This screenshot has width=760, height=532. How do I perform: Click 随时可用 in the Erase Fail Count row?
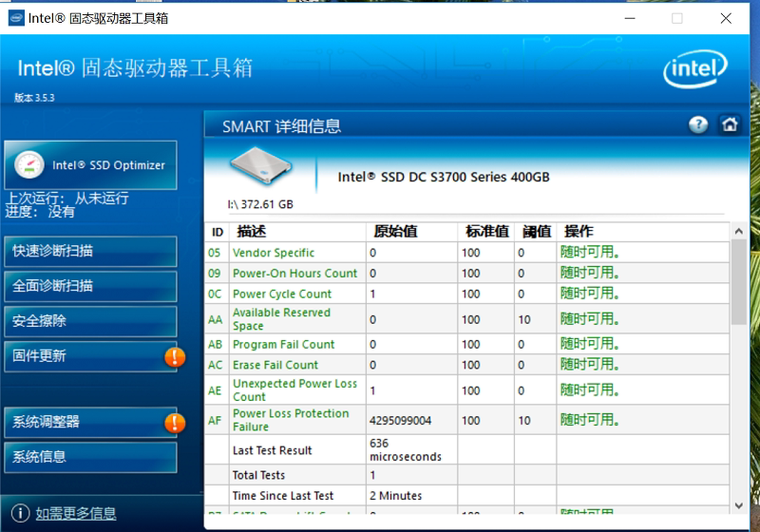[x=590, y=365]
